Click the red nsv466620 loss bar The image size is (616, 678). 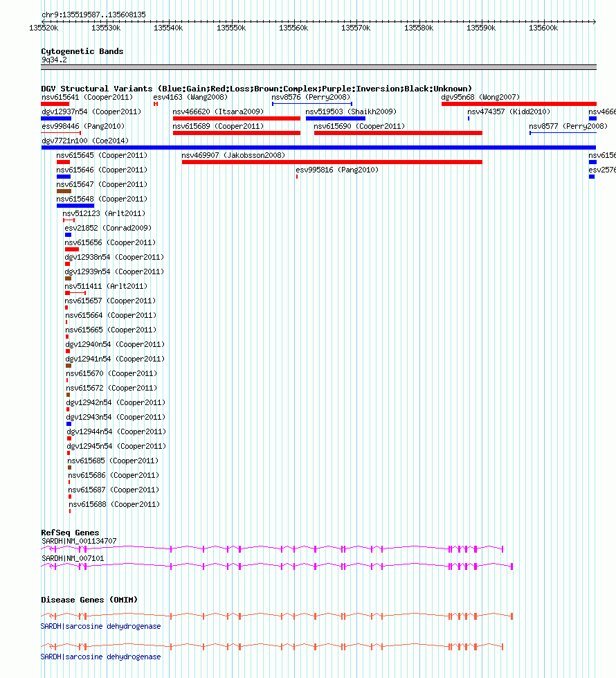tap(237, 118)
